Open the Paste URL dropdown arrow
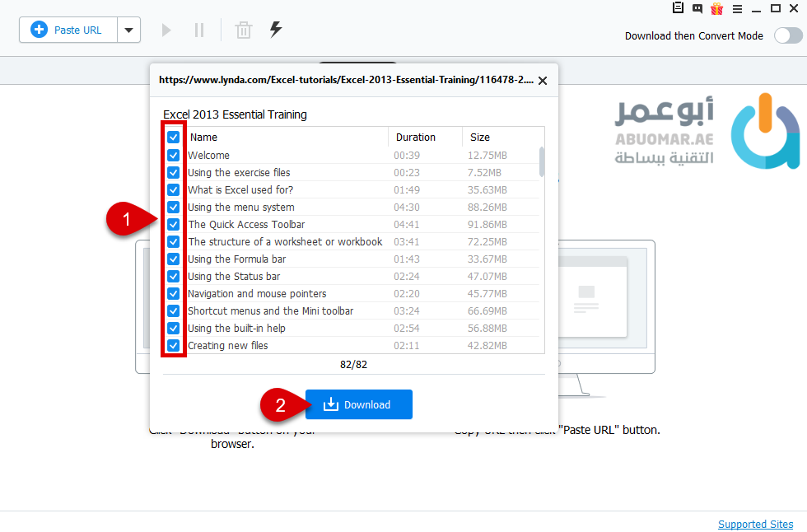 point(129,30)
